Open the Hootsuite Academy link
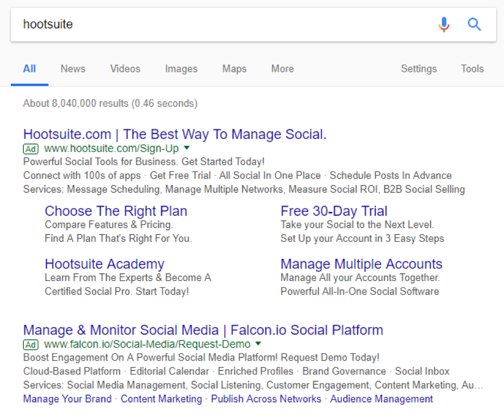The width and height of the screenshot is (504, 420). (x=104, y=264)
